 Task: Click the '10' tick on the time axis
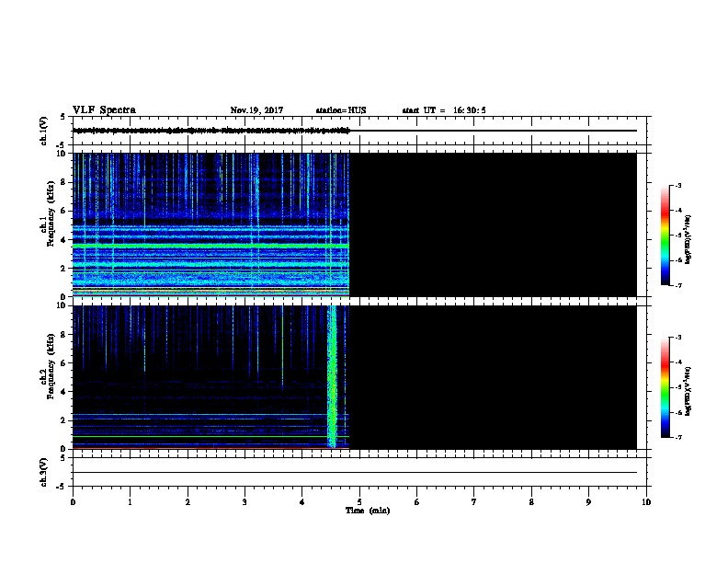(646, 501)
